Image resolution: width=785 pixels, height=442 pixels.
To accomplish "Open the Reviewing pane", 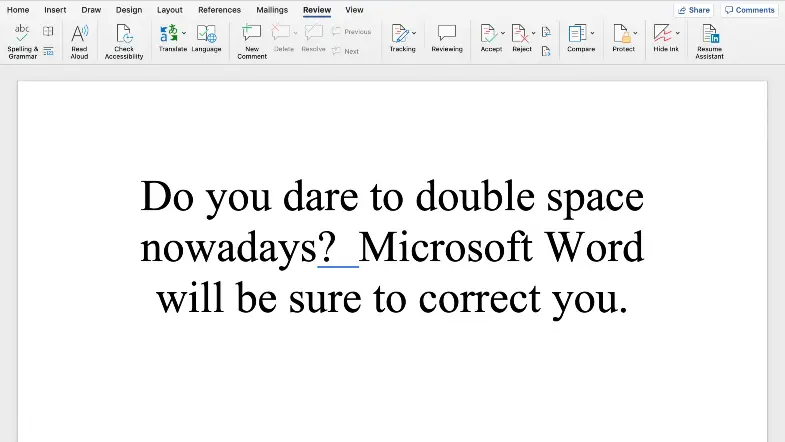I will (x=447, y=38).
